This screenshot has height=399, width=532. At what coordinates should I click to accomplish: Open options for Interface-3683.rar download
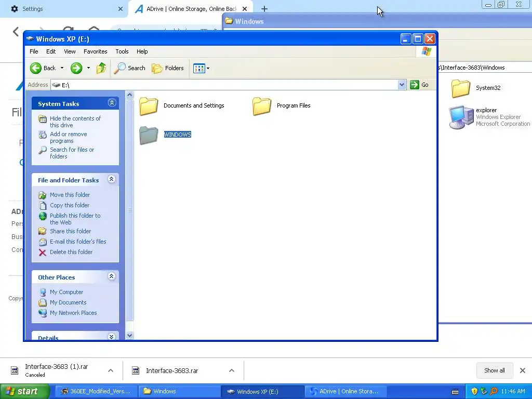click(232, 370)
